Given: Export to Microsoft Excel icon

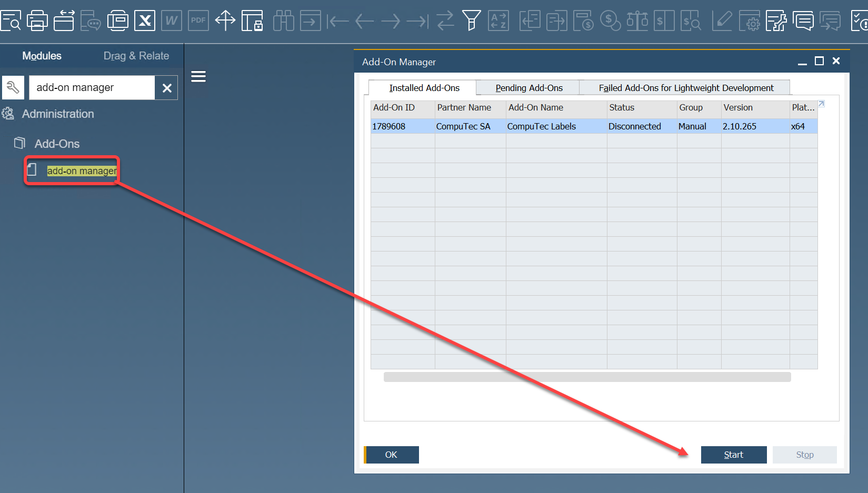Looking at the screenshot, I should (x=145, y=21).
